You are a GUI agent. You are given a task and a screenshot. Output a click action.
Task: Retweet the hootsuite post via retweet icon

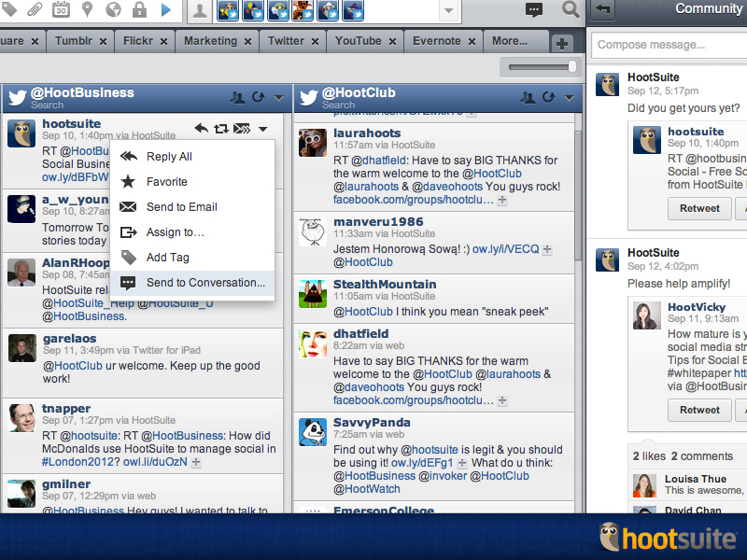pos(221,129)
